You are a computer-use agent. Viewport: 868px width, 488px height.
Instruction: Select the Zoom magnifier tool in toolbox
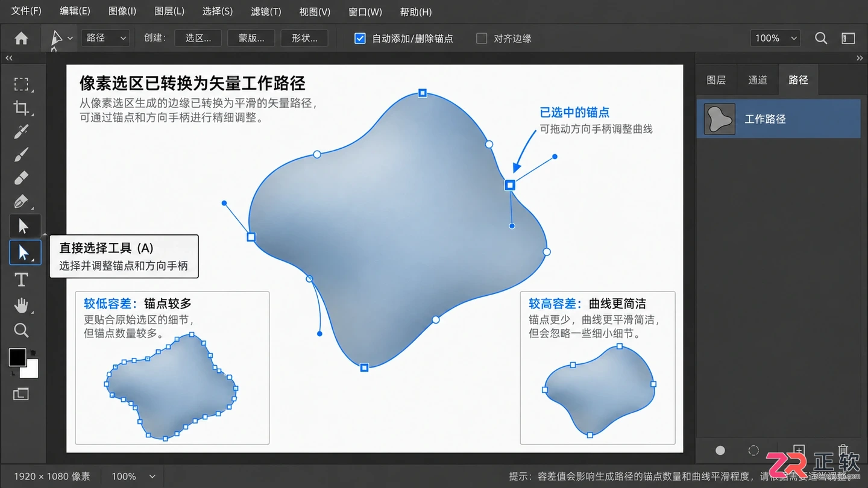point(21,330)
